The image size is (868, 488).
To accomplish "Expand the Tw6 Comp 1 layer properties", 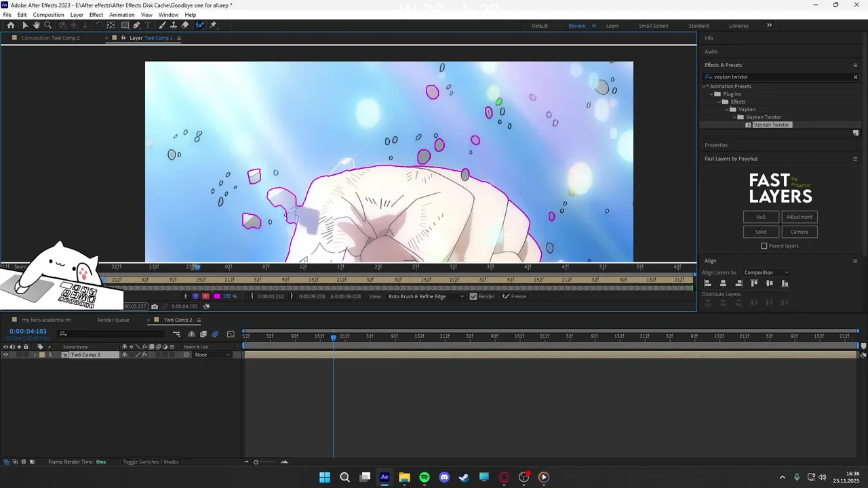I will [x=35, y=354].
